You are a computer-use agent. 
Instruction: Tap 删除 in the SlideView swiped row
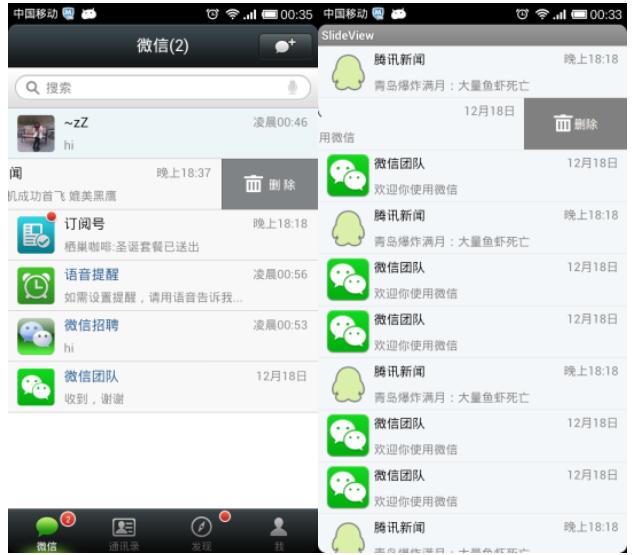point(575,124)
